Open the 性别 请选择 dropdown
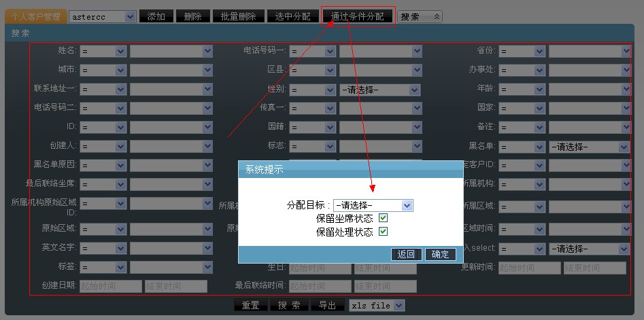Image resolution: width=644 pixels, height=320 pixels. [x=379, y=90]
